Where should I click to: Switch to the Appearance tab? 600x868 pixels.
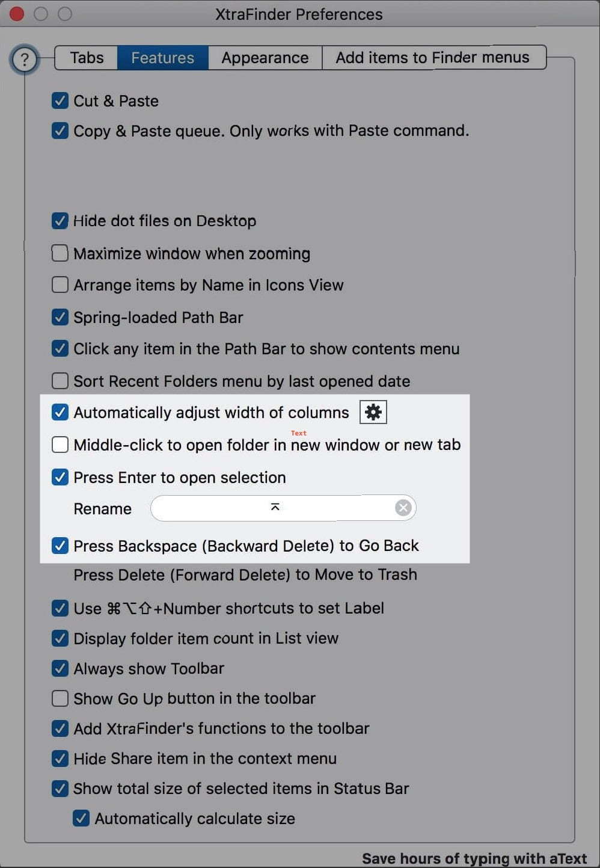point(265,58)
